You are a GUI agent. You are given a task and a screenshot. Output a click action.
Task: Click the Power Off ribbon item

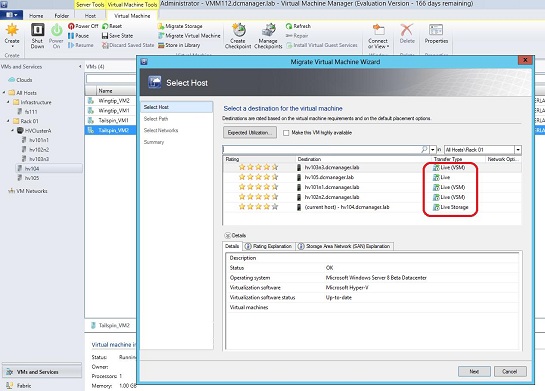[83, 26]
